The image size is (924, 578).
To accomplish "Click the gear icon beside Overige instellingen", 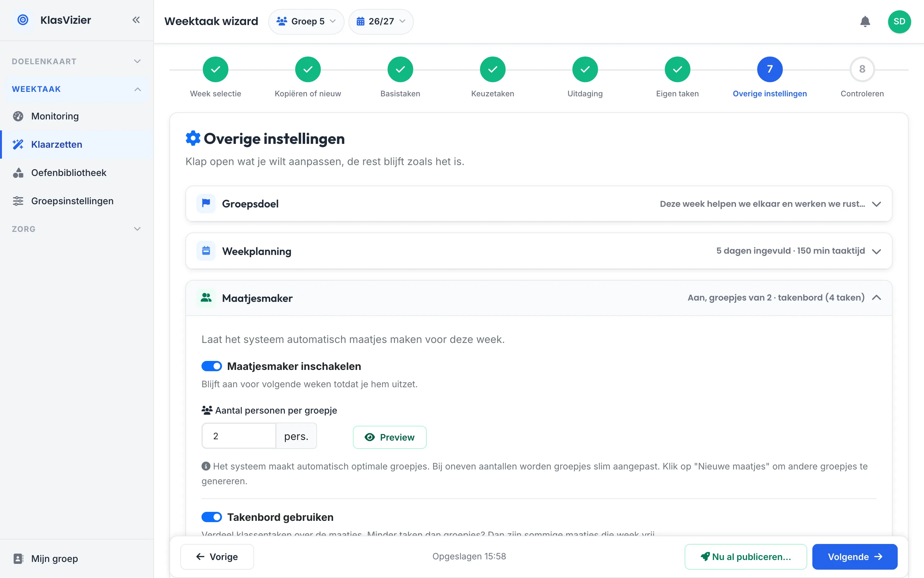I will pos(193,138).
